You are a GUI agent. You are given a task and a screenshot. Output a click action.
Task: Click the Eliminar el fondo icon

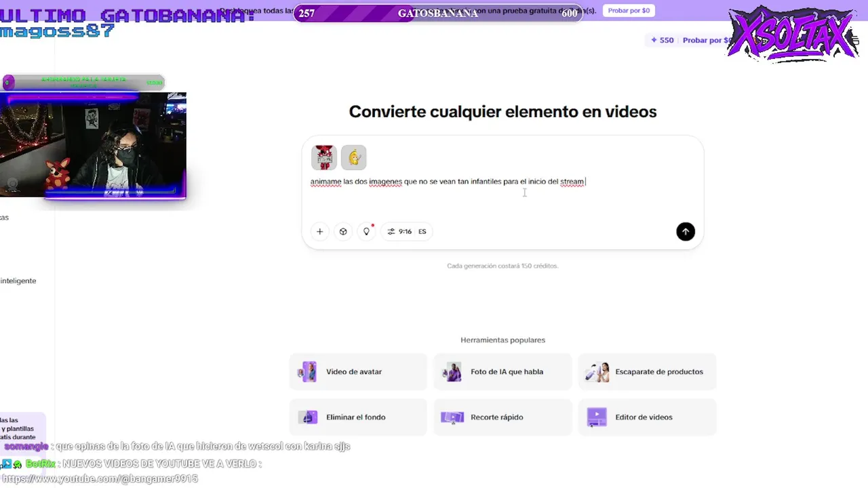pos(308,417)
